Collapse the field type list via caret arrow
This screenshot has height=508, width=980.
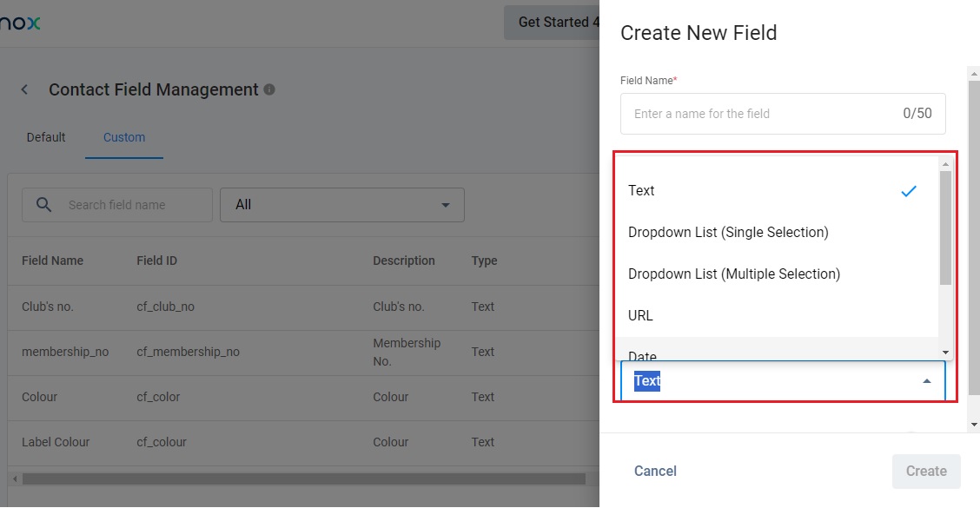(x=927, y=381)
